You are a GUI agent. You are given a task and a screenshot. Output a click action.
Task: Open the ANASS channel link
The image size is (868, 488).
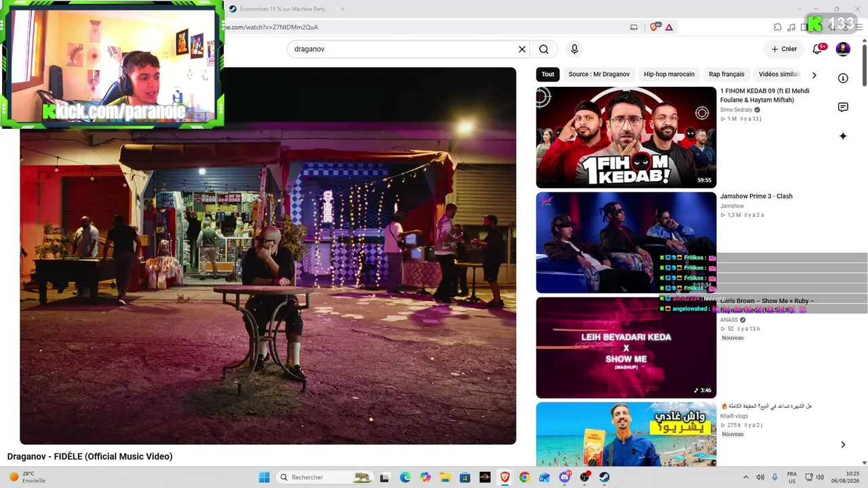[729, 320]
